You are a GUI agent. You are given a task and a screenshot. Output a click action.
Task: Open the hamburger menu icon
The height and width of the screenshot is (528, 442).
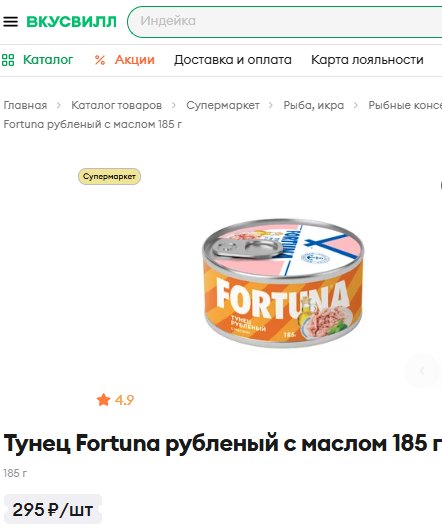coord(10,22)
